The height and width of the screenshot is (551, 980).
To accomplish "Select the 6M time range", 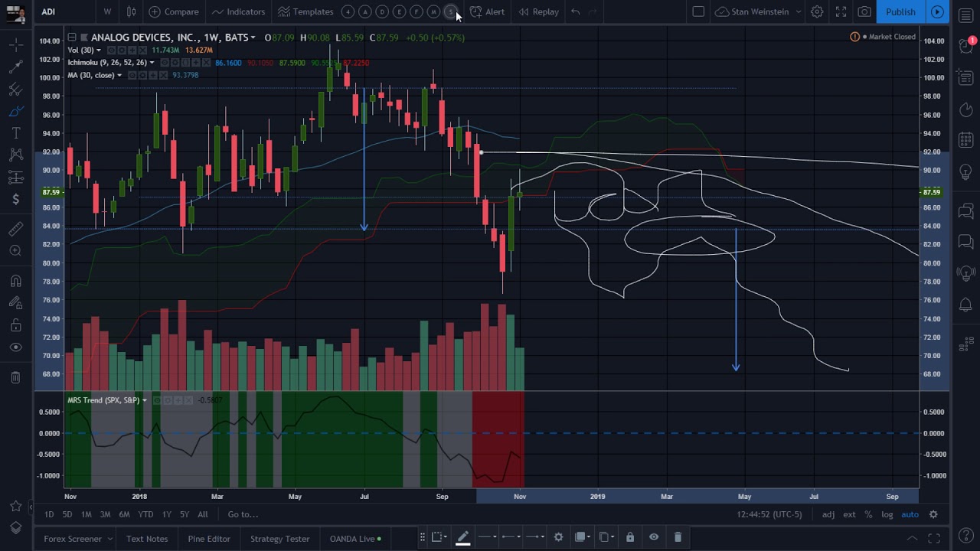I will point(124,514).
